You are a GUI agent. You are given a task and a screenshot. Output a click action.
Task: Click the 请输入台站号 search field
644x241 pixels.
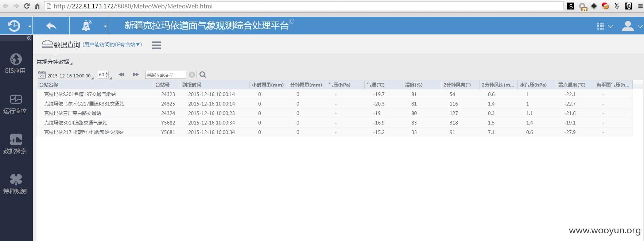pyautogui.click(x=166, y=75)
